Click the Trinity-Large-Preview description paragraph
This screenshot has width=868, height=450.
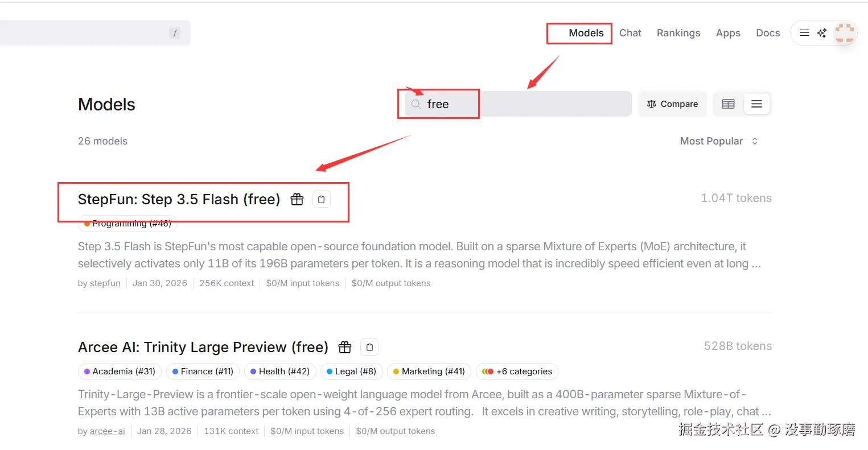[425, 403]
